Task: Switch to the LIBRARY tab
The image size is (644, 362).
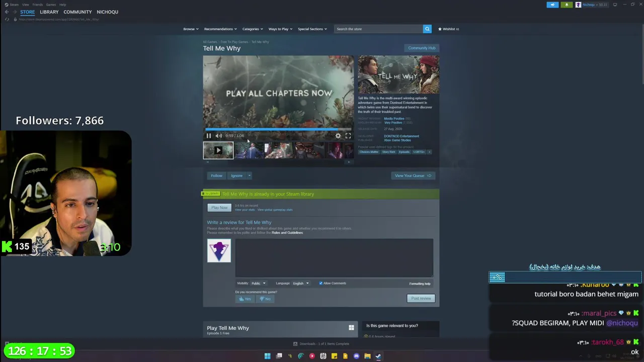Action: point(49,12)
